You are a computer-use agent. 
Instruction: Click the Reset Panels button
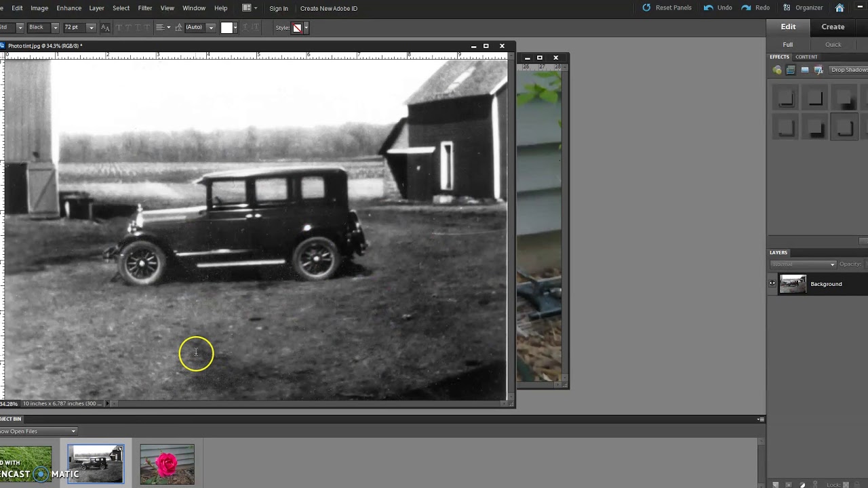tap(667, 7)
